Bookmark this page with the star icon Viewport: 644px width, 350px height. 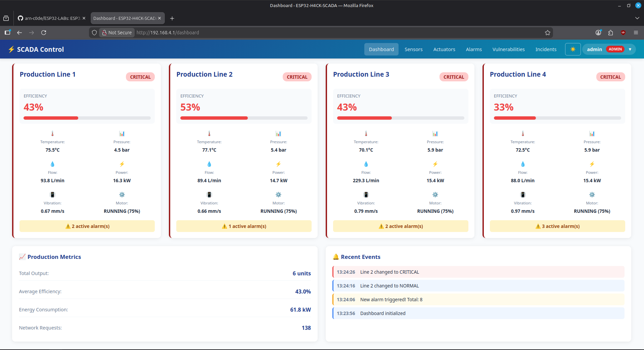click(x=548, y=33)
